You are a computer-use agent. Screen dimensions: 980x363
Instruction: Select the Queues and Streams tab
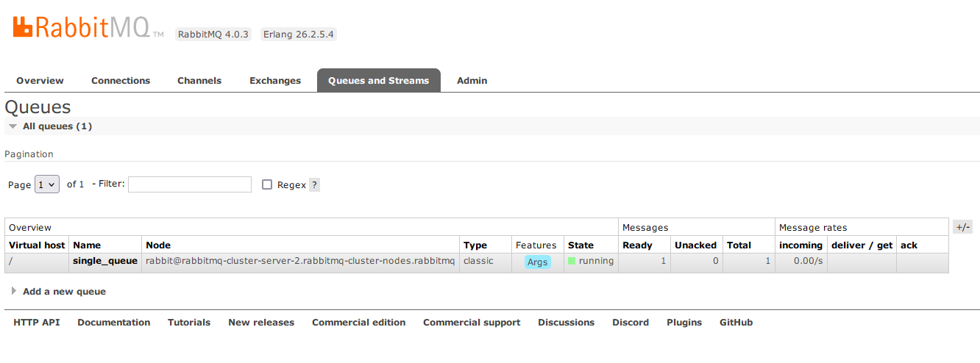(x=378, y=81)
